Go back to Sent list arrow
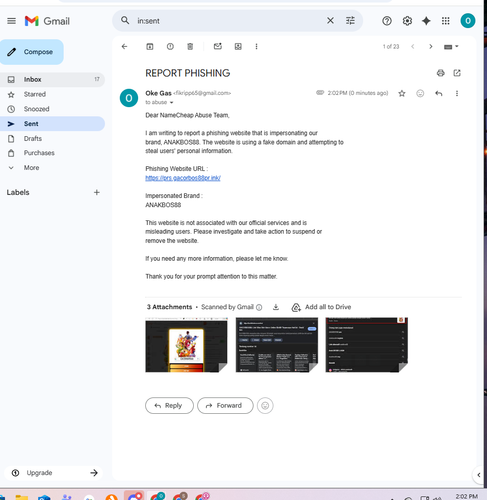The height and width of the screenshot is (500, 487). pos(124,46)
